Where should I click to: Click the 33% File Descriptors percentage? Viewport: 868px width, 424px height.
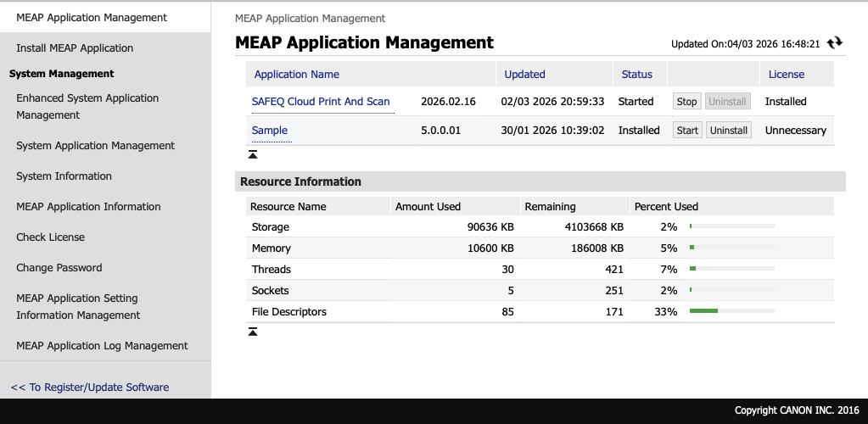pyautogui.click(x=666, y=311)
